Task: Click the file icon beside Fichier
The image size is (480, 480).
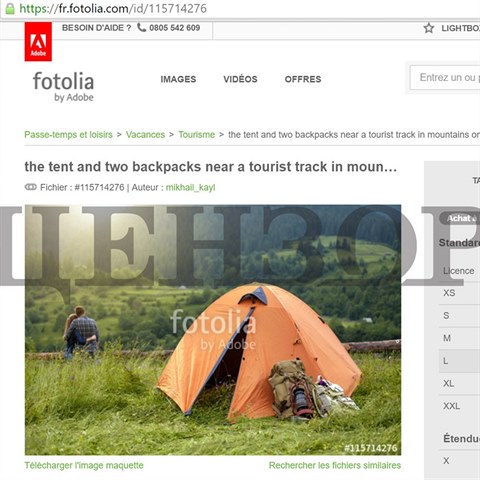Action: click(31, 187)
